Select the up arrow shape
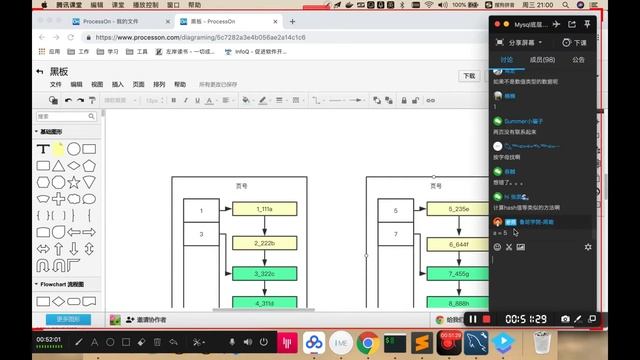 (58, 249)
